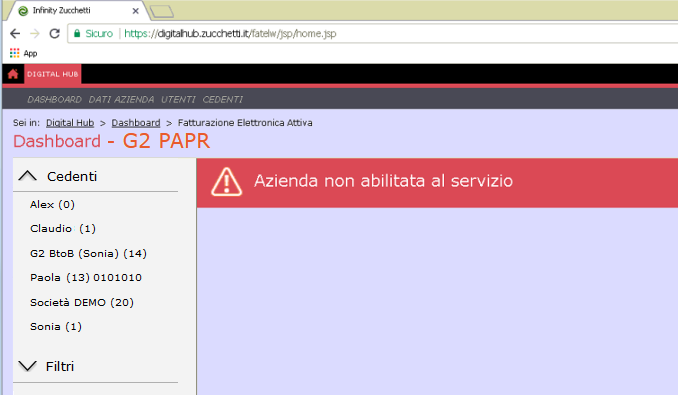Follow the Digital Hub breadcrumb link
The image size is (678, 395).
(70, 123)
